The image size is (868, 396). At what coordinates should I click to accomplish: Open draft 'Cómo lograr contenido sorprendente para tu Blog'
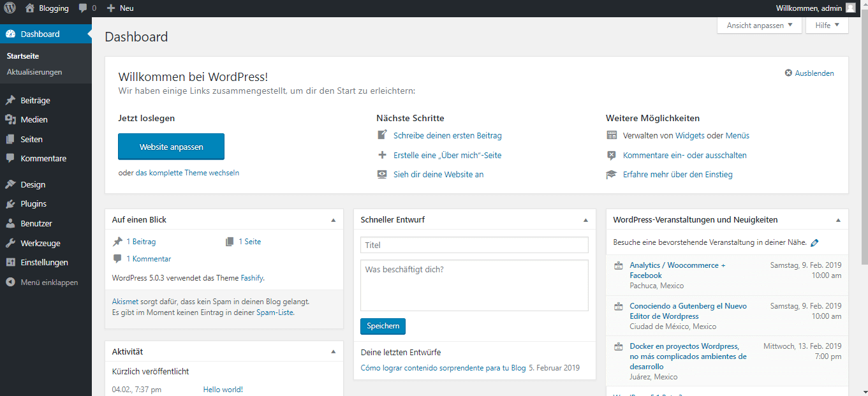pos(443,368)
